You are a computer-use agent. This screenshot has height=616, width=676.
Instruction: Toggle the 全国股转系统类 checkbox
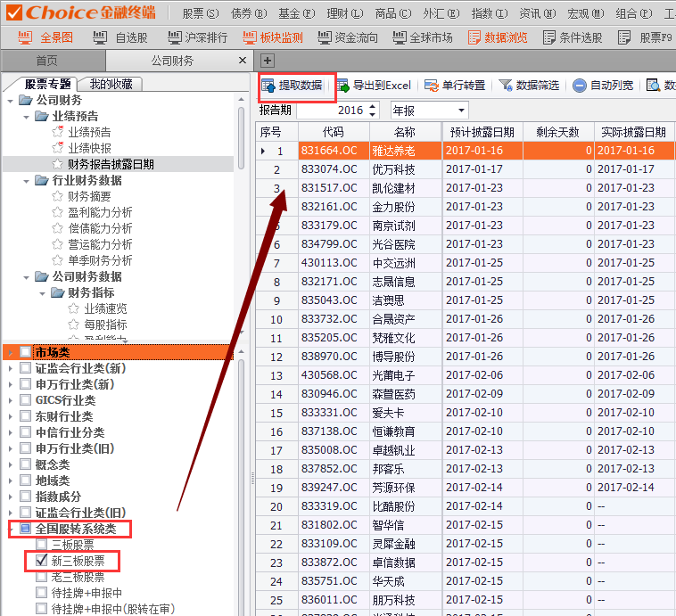pos(26,529)
